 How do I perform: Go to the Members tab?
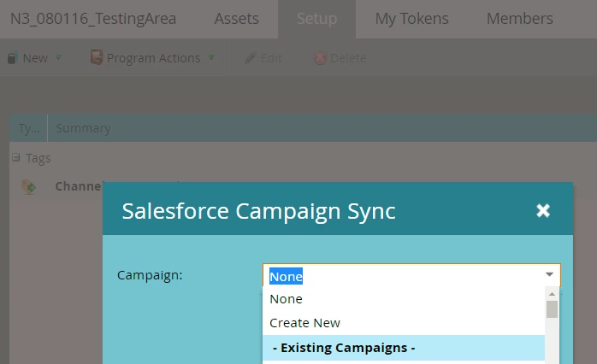[x=519, y=19]
